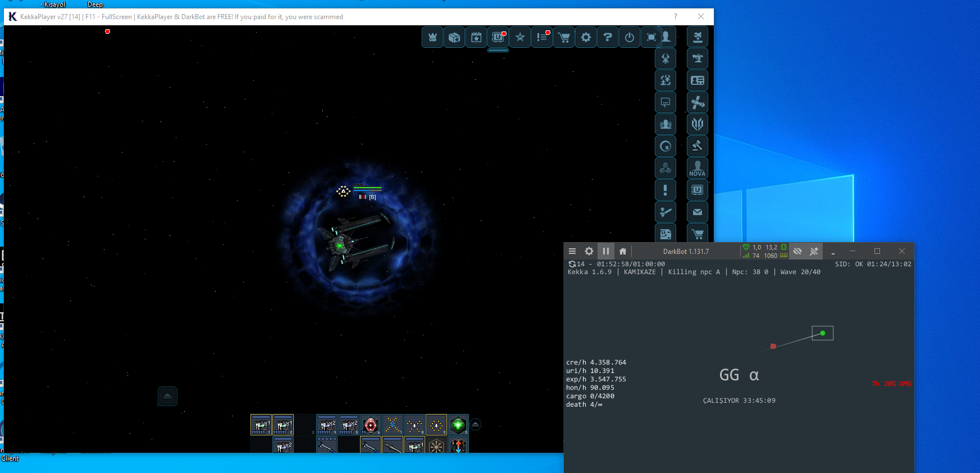Open the shop cart icon in right column
The image size is (980, 473).
tap(698, 234)
